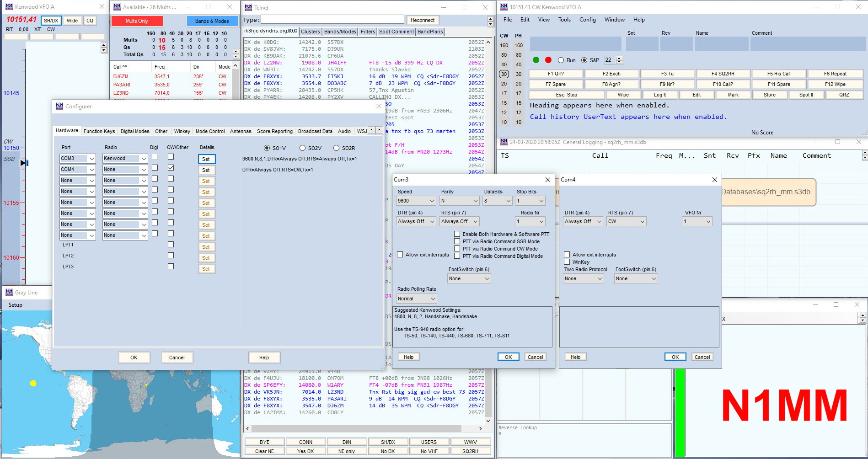Click the N1MM icon in Gray Line title bar
Image resolution: width=868 pixels, height=459 pixels.
[x=9, y=292]
